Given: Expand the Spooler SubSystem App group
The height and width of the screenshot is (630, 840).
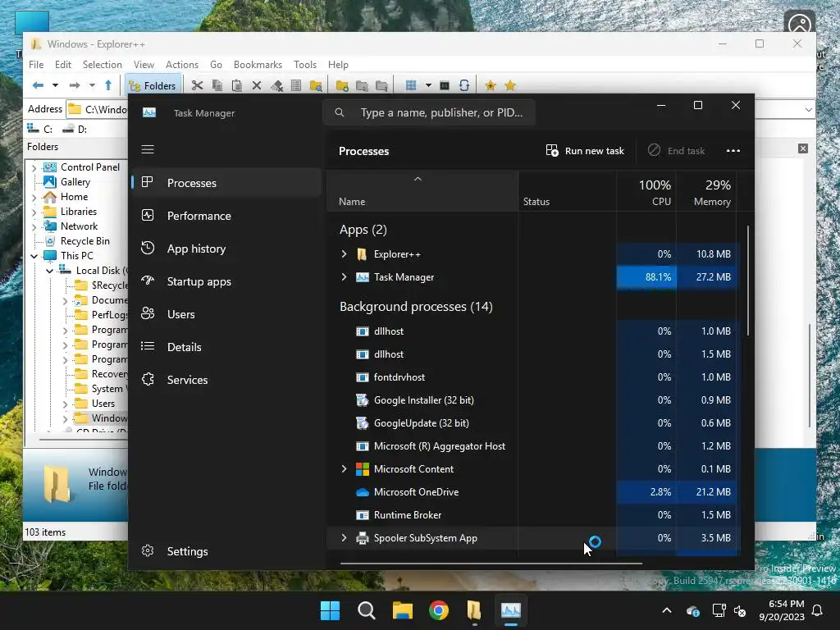Looking at the screenshot, I should pos(344,538).
